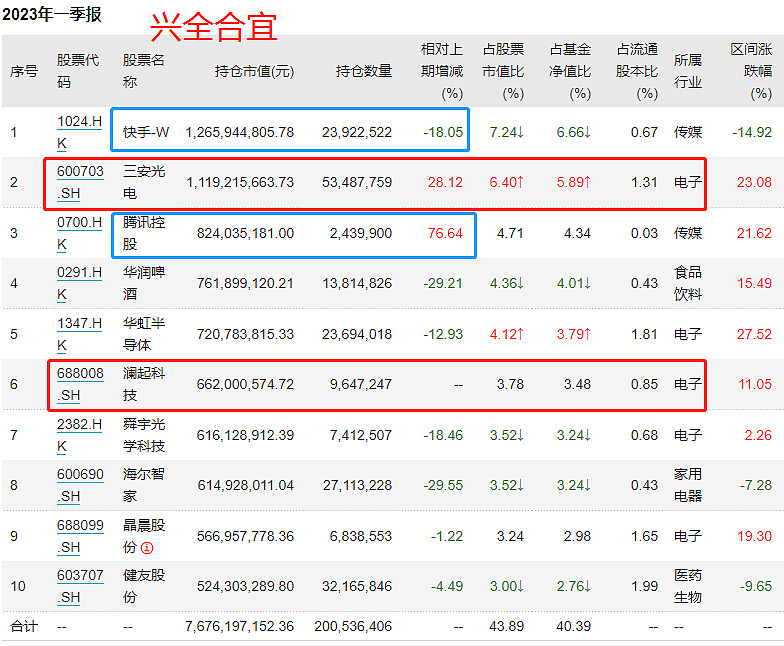Image resolution: width=784 pixels, height=646 pixels.
Task: Click the 持仓数量 column header
Action: tap(364, 71)
